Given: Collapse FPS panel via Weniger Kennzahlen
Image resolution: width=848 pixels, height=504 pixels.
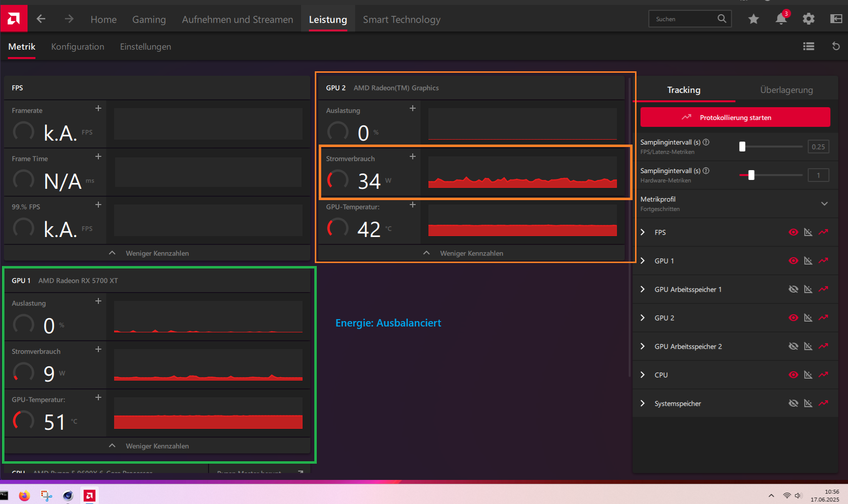Looking at the screenshot, I should point(157,253).
